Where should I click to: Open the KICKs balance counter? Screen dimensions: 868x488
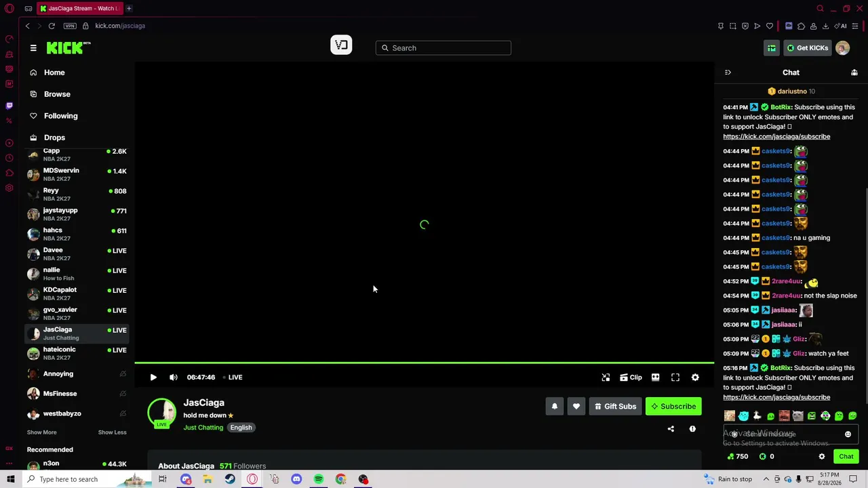[767, 457]
